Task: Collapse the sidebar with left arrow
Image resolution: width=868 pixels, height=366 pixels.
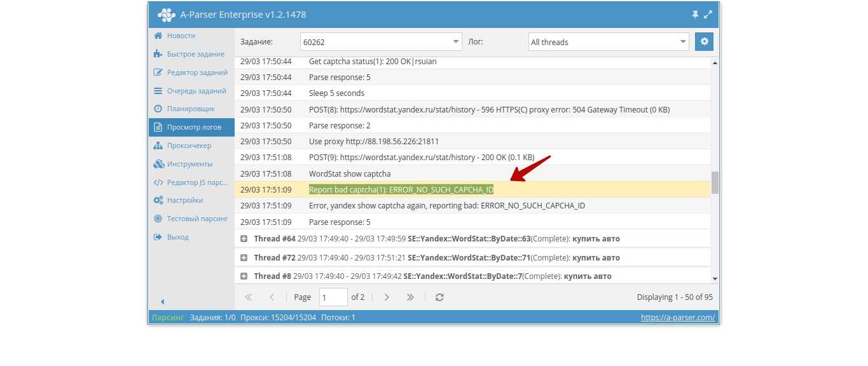Action: coord(162,301)
